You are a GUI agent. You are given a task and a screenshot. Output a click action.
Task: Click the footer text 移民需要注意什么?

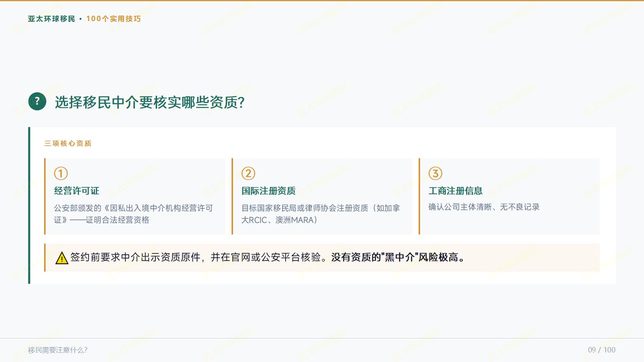point(58,350)
